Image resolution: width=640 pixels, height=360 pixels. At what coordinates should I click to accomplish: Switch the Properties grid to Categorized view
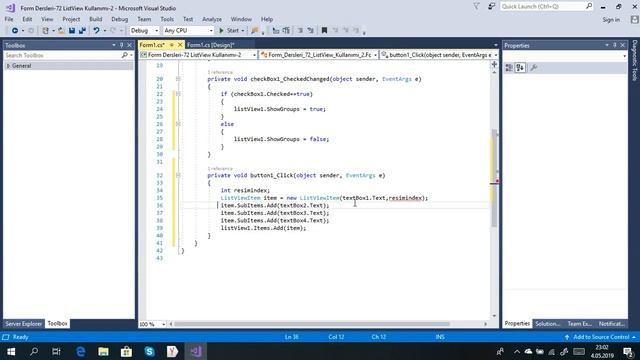[509, 68]
